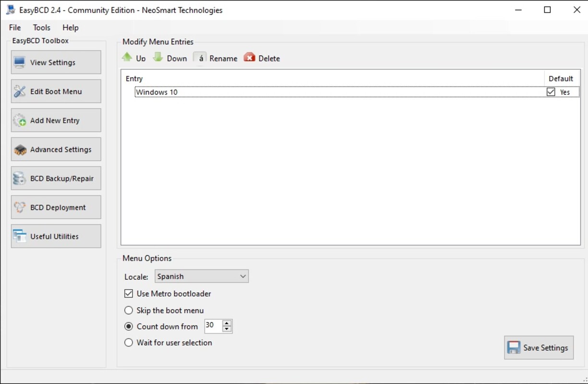
Task: Open the Locale dropdown showing Spanish
Action: point(202,276)
